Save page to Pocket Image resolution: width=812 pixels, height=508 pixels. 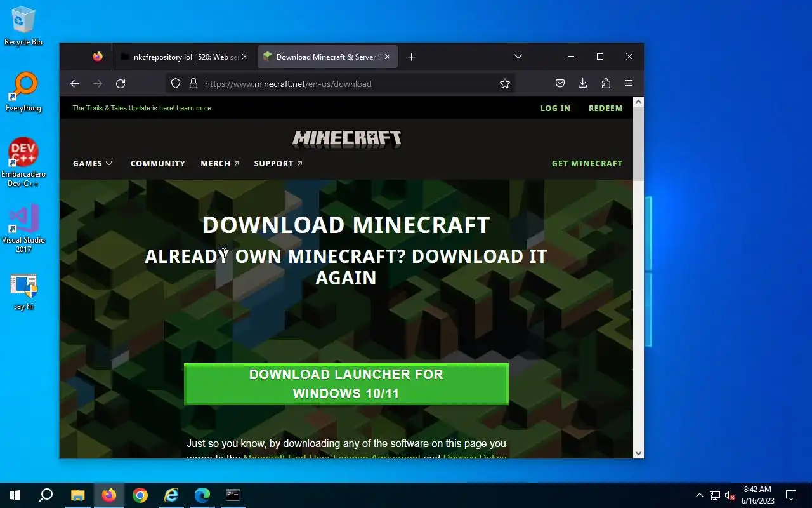click(560, 84)
